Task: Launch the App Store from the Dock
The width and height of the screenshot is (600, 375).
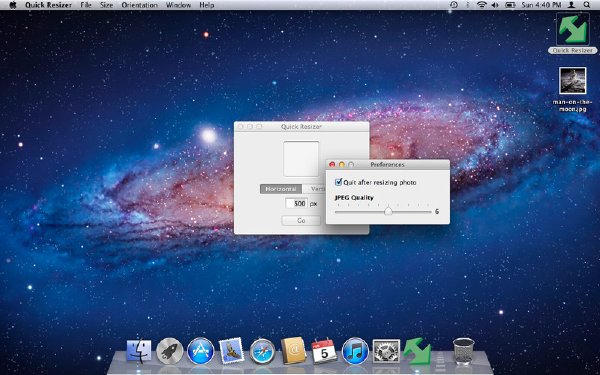Action: click(201, 351)
